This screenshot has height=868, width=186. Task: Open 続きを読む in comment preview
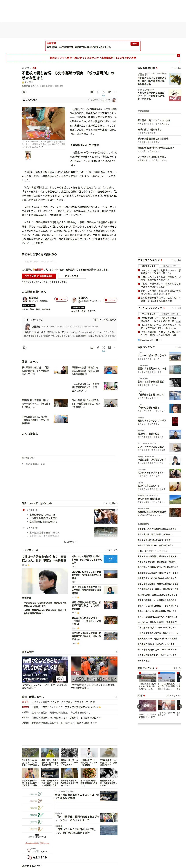(110, 336)
